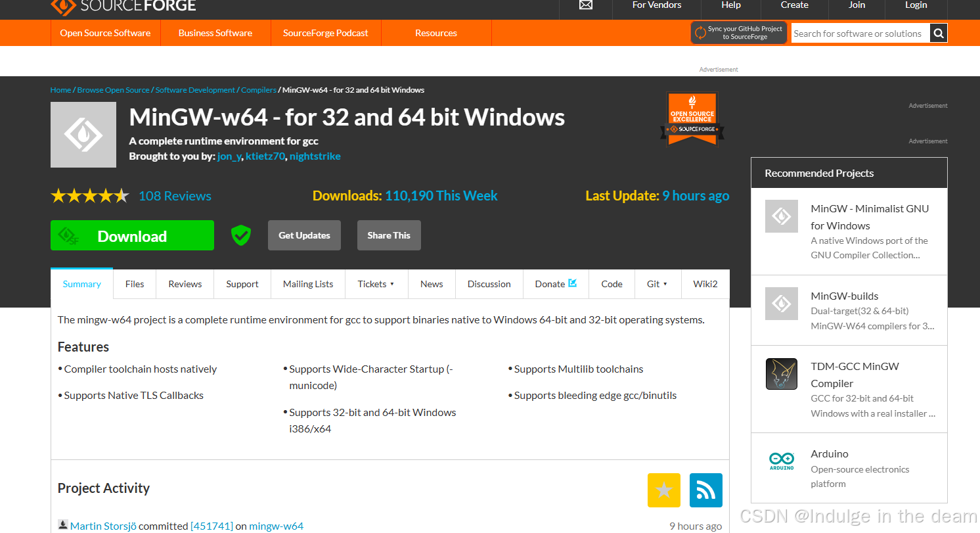Click the five-star rating icons
980x533 pixels.
pyautogui.click(x=90, y=196)
